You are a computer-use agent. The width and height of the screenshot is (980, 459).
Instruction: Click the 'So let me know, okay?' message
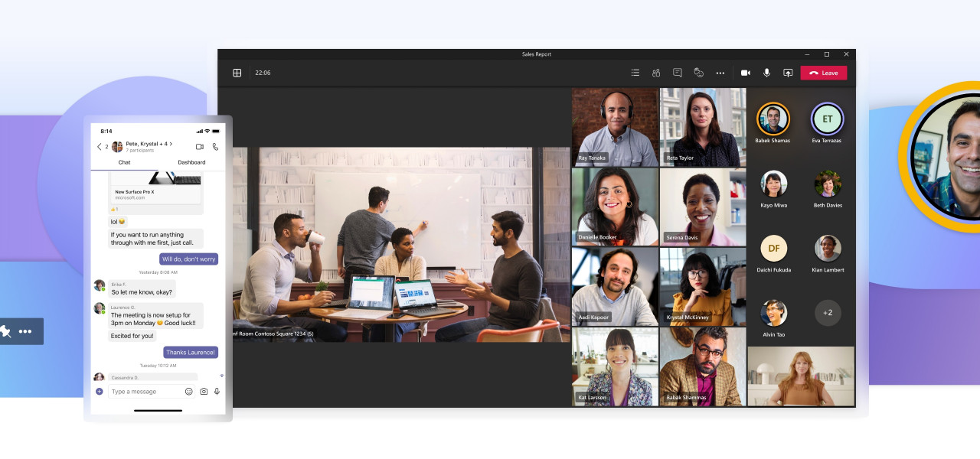click(142, 291)
